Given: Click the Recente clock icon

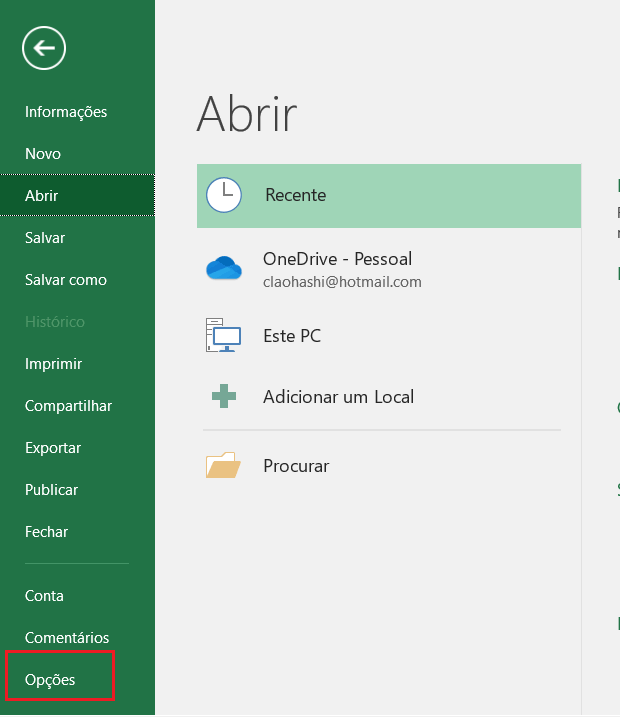Looking at the screenshot, I should pos(223,195).
